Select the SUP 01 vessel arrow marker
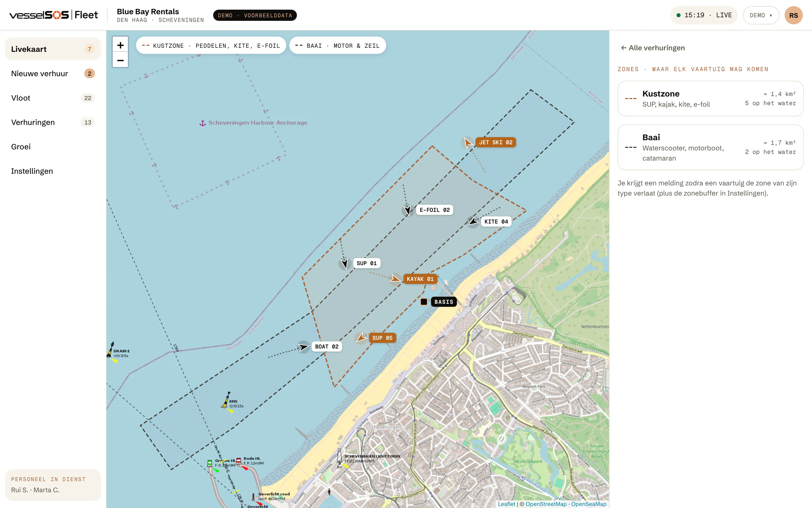The image size is (812, 508). pyautogui.click(x=345, y=263)
